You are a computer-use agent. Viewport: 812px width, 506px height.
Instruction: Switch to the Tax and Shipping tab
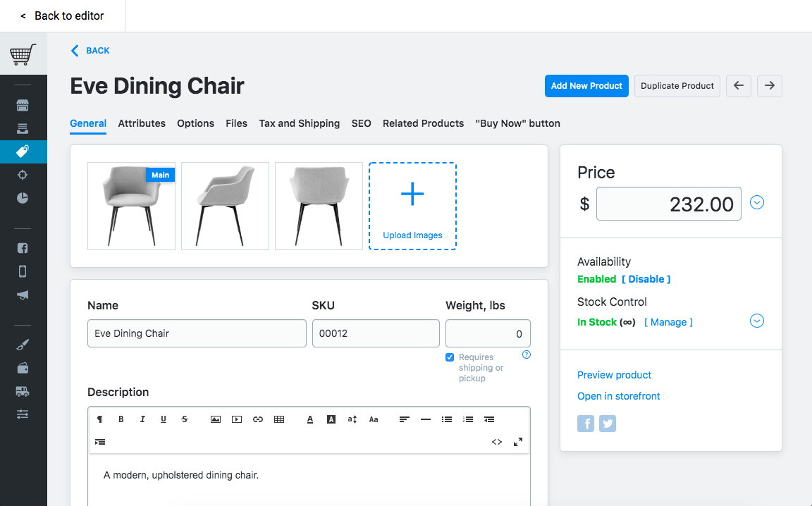[299, 123]
